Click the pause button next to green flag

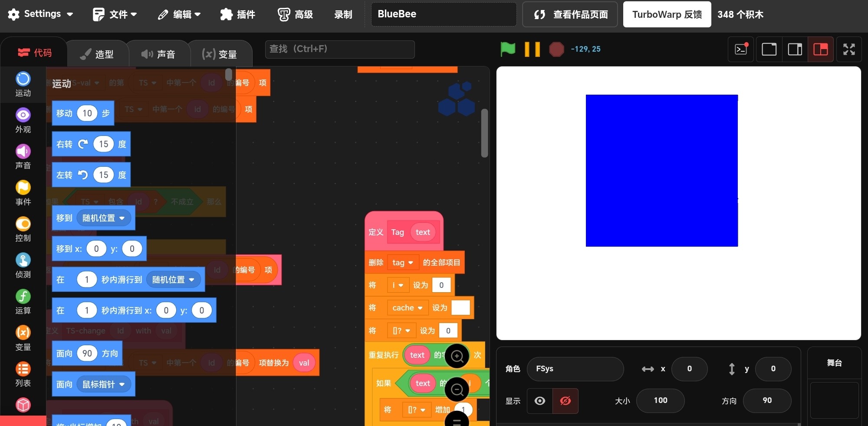[532, 49]
